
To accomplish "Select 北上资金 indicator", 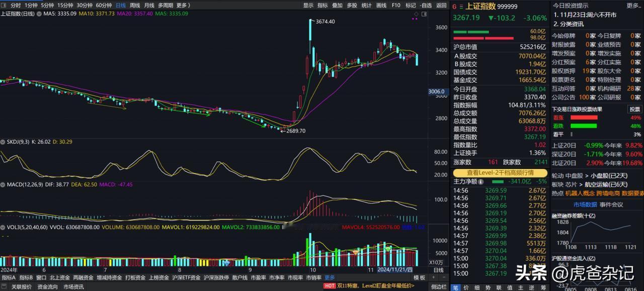I will [60, 277].
